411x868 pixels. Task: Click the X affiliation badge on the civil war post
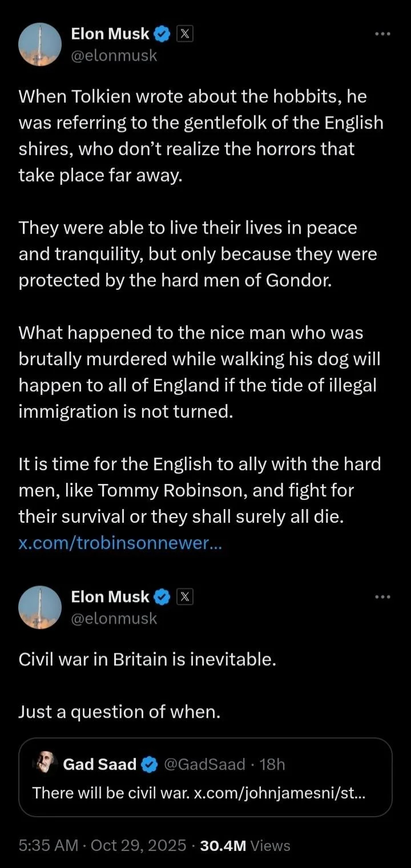click(184, 597)
